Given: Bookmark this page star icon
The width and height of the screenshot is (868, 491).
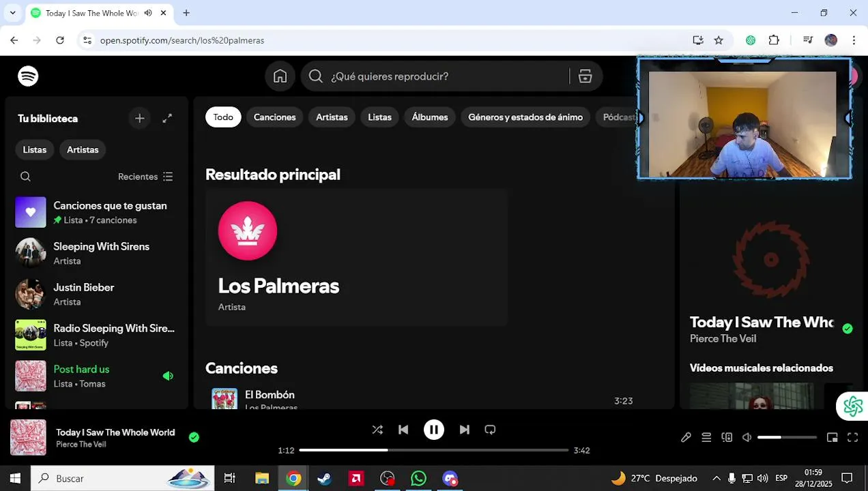Looking at the screenshot, I should [x=719, y=40].
